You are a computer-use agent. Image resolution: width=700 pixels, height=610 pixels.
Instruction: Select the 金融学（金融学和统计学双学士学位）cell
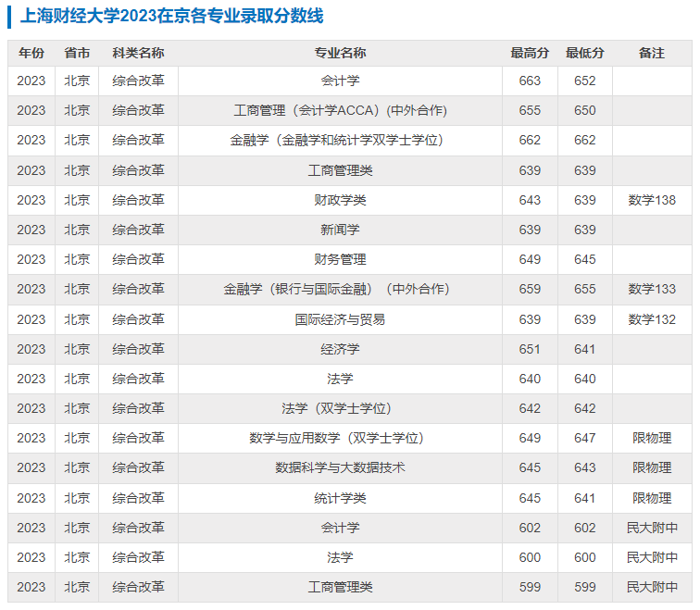pos(340,140)
